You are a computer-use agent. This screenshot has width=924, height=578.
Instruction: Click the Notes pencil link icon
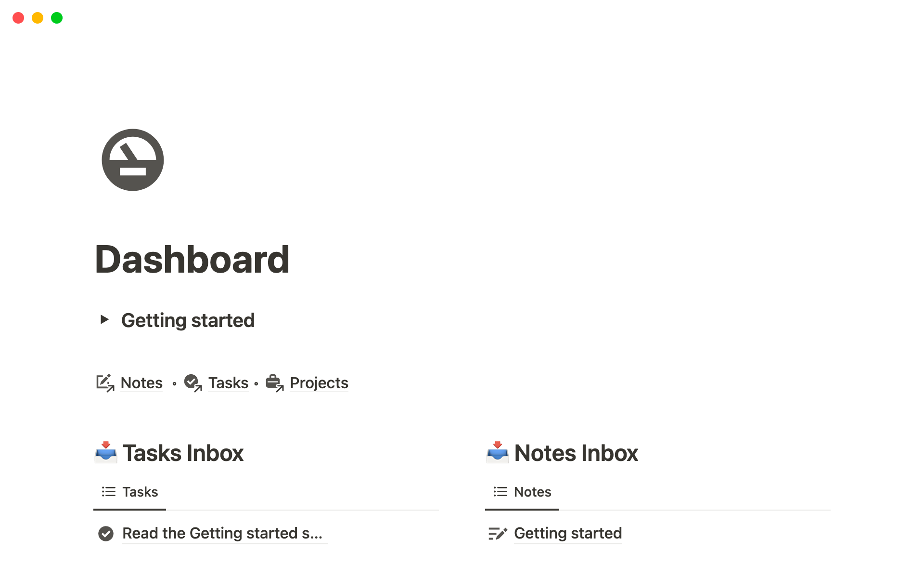click(x=105, y=383)
